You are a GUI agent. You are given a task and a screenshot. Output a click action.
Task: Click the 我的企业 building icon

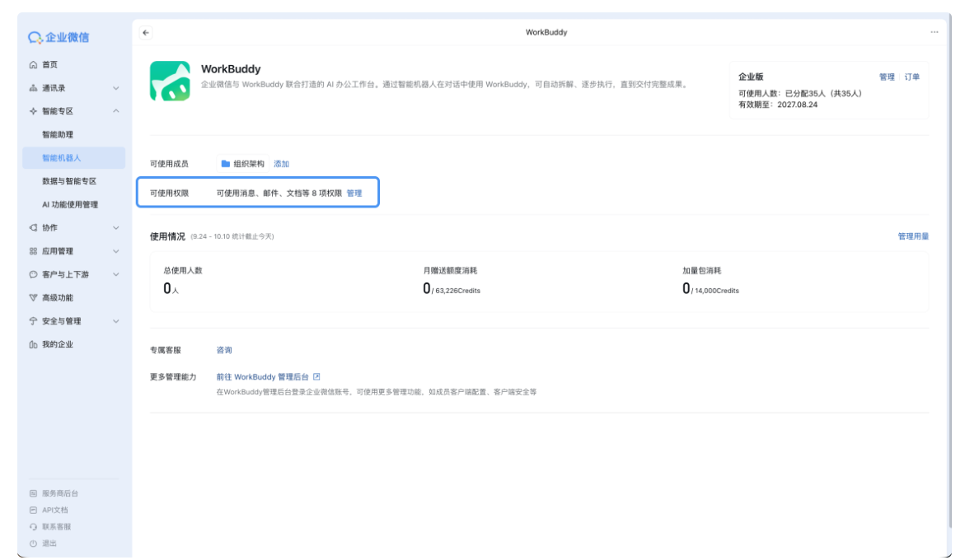pos(34,345)
